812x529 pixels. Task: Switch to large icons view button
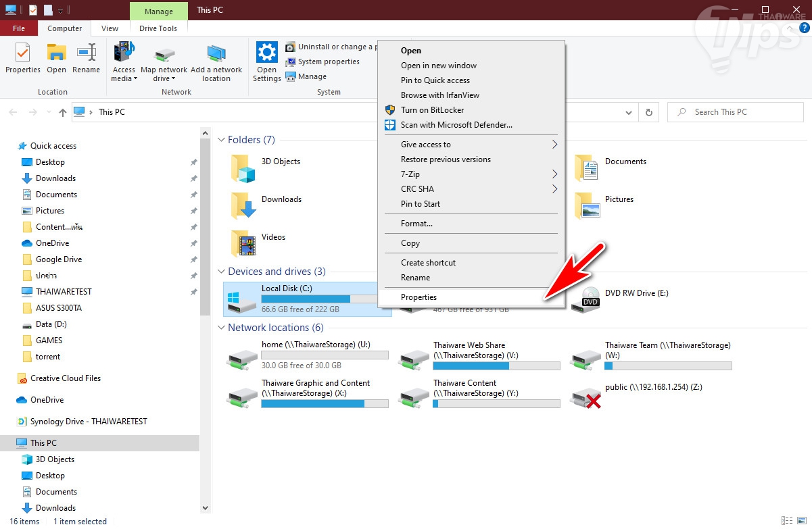tap(801, 521)
